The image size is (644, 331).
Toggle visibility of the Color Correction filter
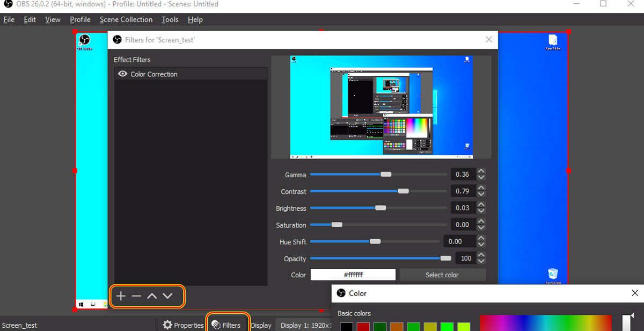click(x=122, y=74)
